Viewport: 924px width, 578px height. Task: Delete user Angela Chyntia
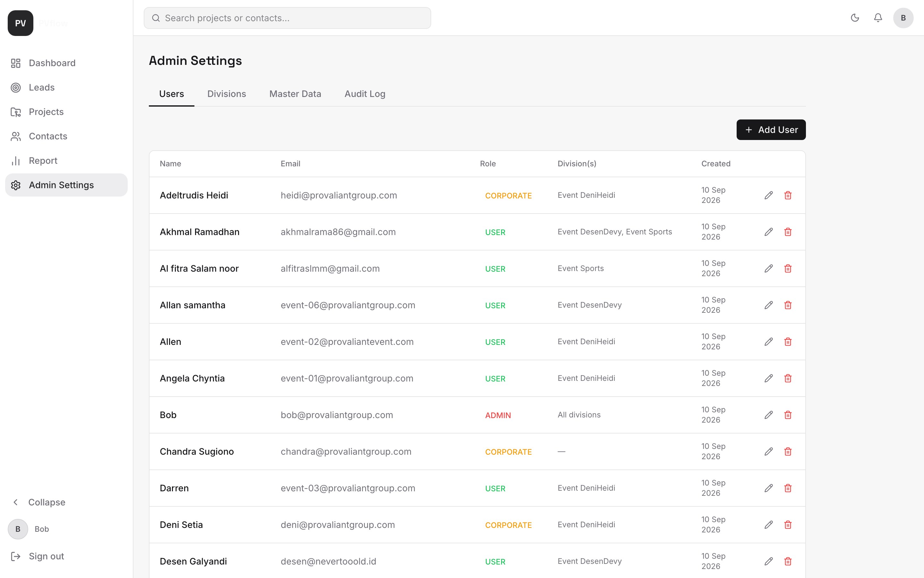788,379
